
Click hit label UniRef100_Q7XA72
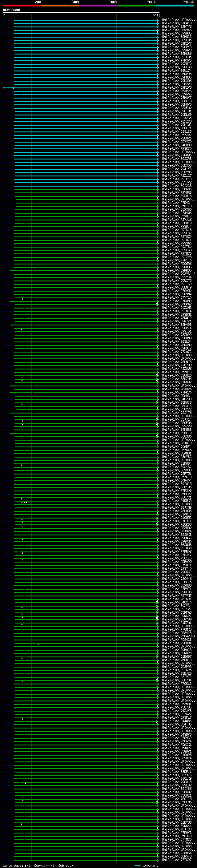177,352
